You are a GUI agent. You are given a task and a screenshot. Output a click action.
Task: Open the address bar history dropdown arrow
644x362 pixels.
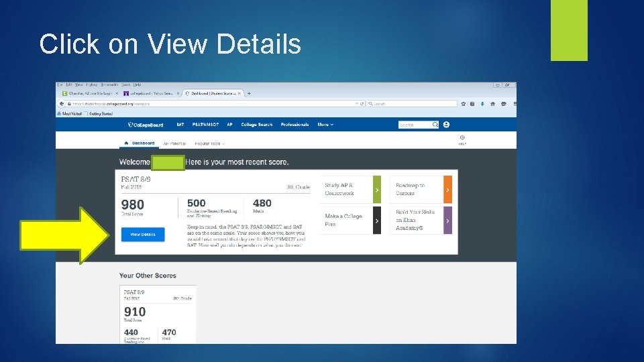[x=356, y=104]
